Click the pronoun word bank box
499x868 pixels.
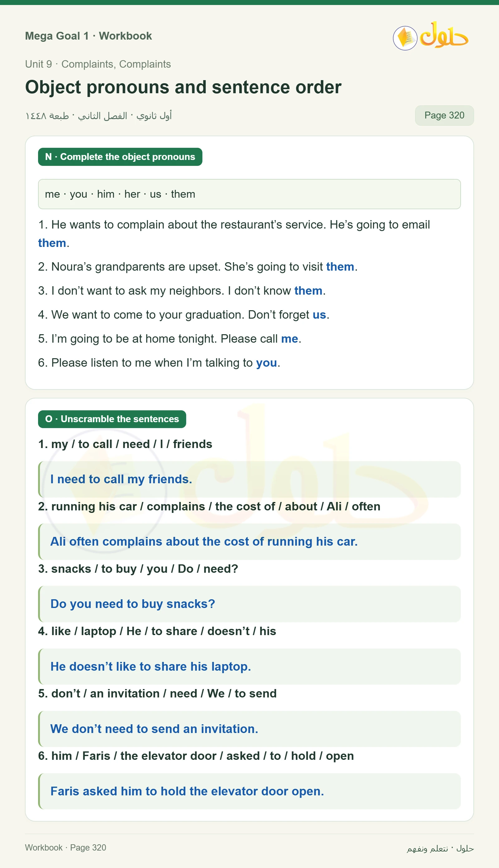pyautogui.click(x=249, y=194)
